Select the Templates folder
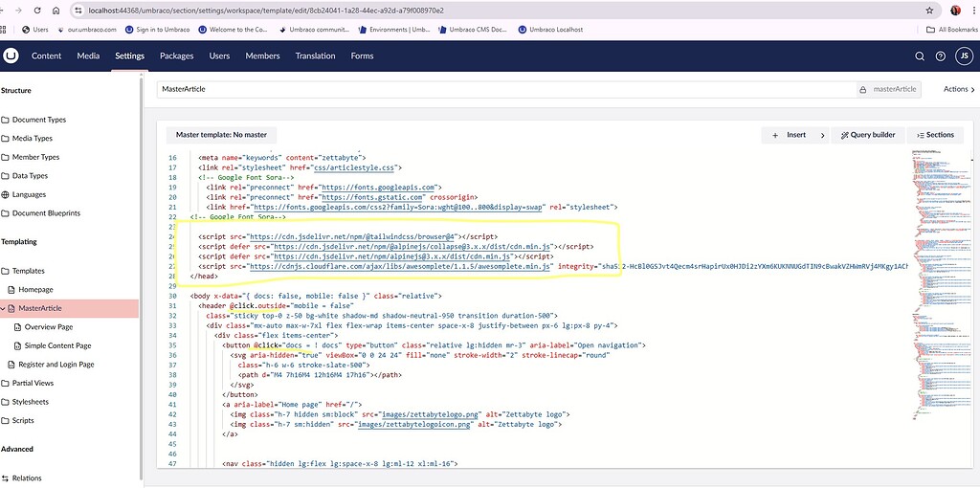980x488 pixels. click(28, 271)
